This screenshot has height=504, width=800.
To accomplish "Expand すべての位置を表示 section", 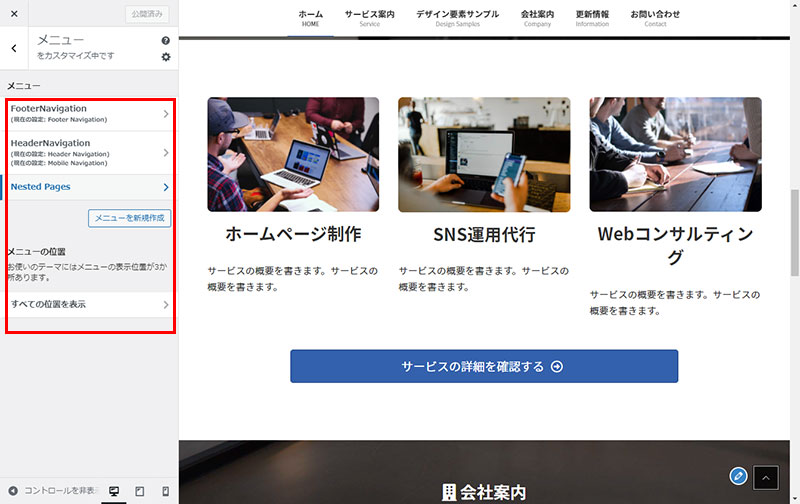I will click(89, 304).
